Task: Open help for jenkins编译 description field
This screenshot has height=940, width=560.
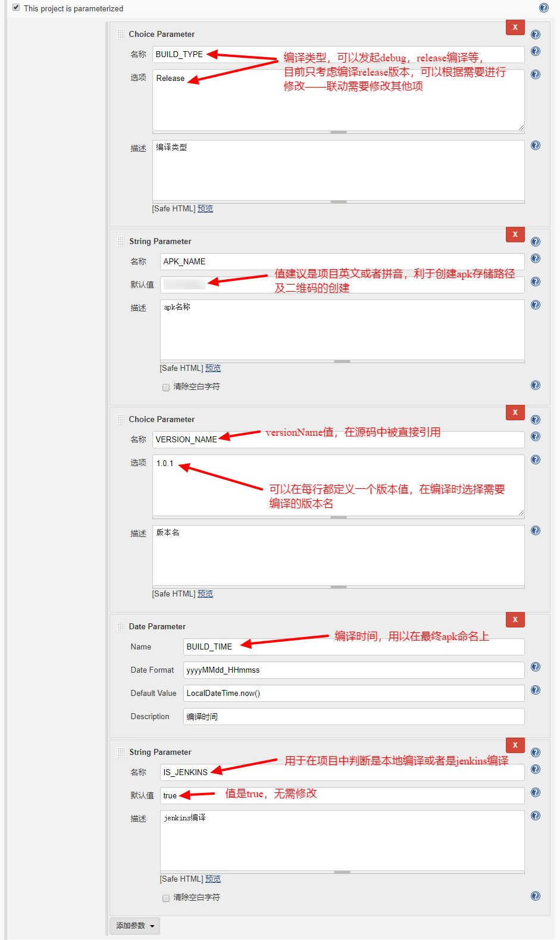Action: coord(536,816)
